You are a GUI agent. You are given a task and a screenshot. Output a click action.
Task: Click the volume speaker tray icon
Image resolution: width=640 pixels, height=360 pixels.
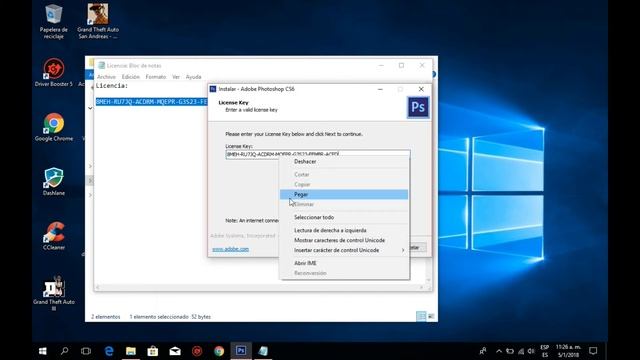531,351
